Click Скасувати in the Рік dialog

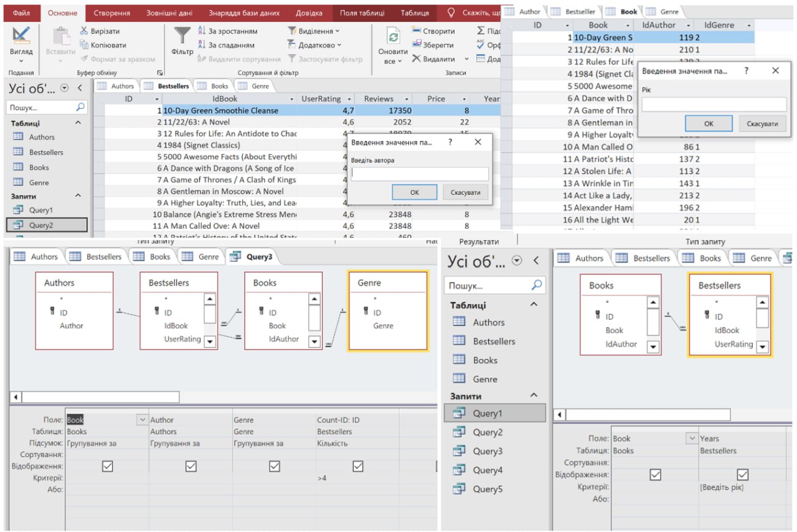[x=762, y=124]
